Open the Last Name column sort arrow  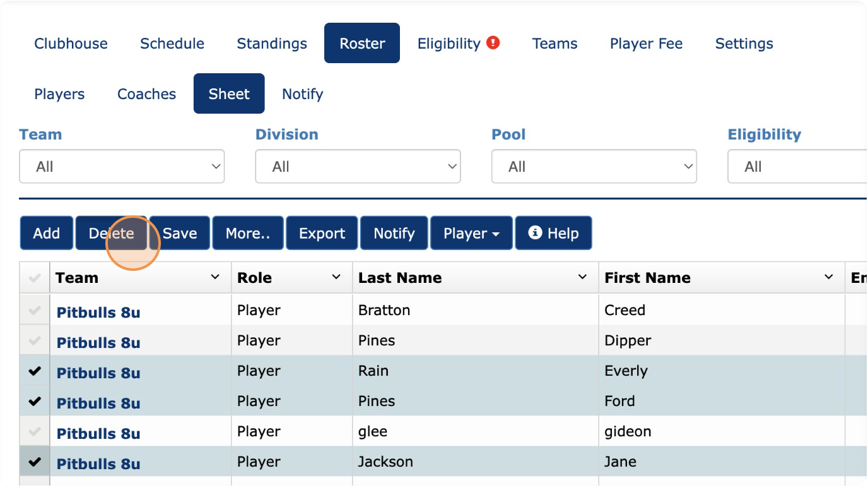[x=582, y=277]
